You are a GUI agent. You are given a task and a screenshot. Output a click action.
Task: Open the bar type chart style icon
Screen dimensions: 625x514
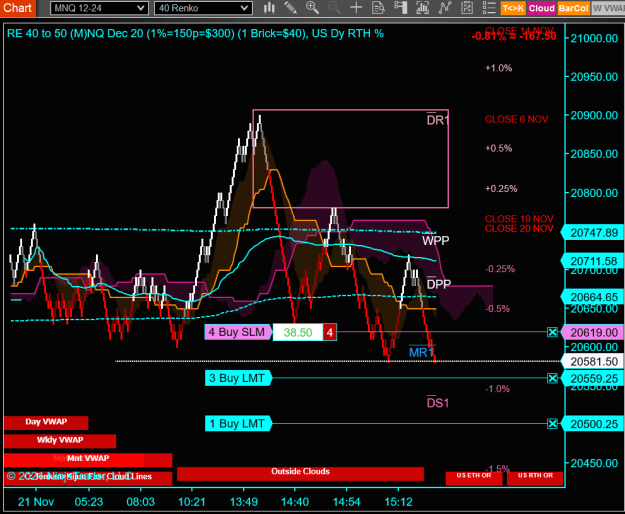coord(269,8)
